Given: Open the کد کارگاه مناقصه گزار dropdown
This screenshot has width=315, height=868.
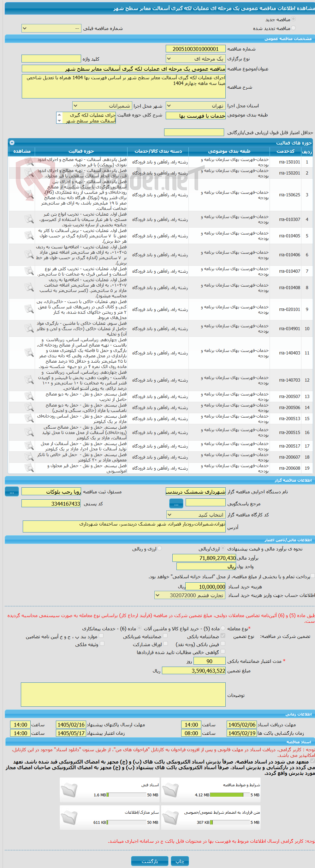Looking at the screenshot, I should 196,515.
